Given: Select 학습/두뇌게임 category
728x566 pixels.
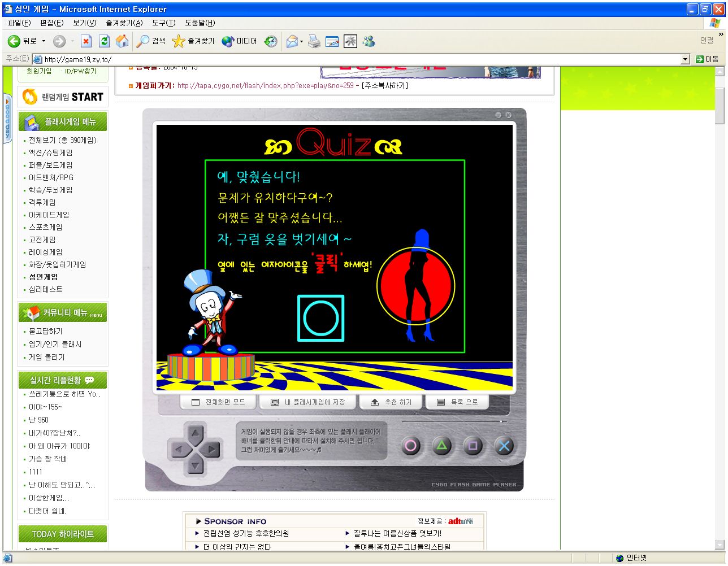Looking at the screenshot, I should click(50, 190).
